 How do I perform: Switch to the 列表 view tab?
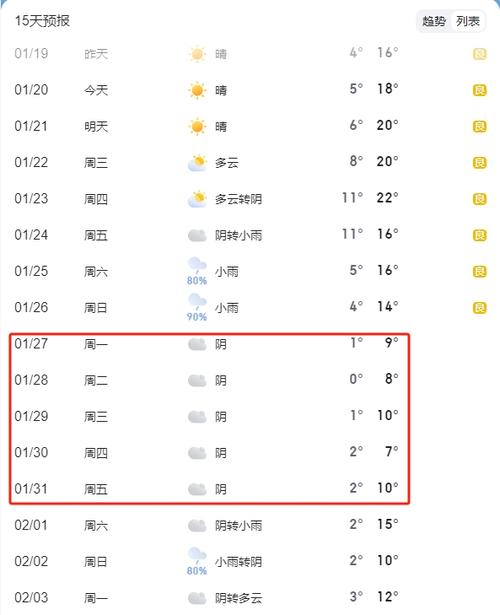pyautogui.click(x=468, y=21)
